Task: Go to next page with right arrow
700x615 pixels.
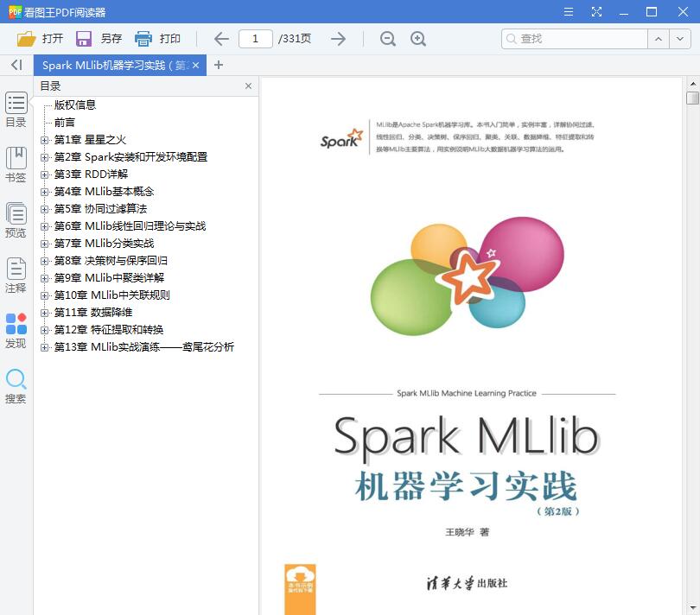Action: click(339, 39)
